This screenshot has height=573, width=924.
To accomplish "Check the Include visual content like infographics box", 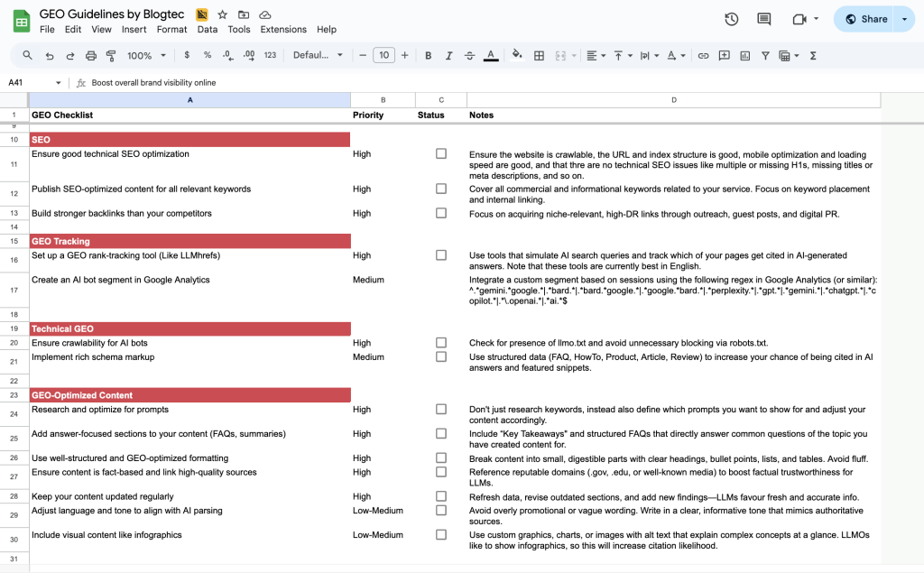I will click(x=440, y=535).
